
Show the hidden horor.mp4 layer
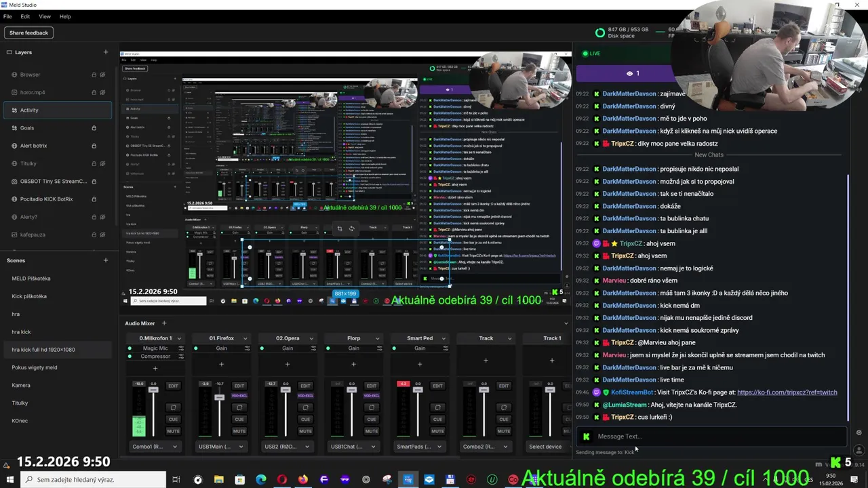[x=102, y=92]
